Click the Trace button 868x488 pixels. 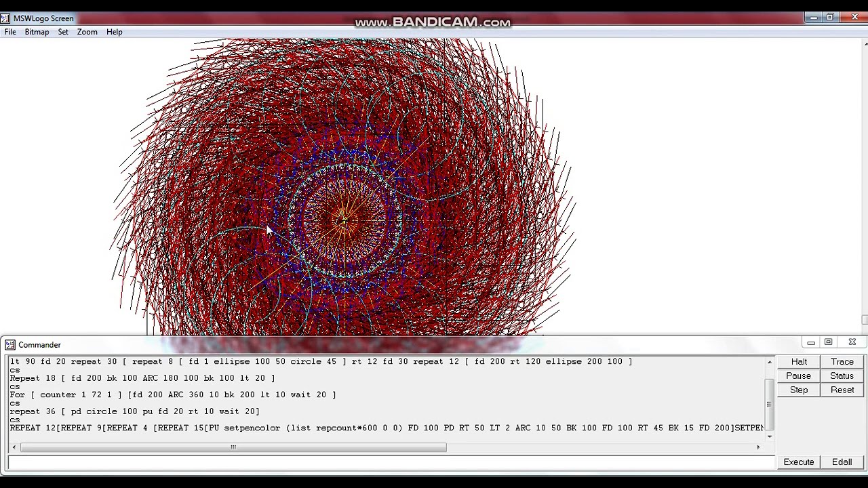[x=842, y=362]
